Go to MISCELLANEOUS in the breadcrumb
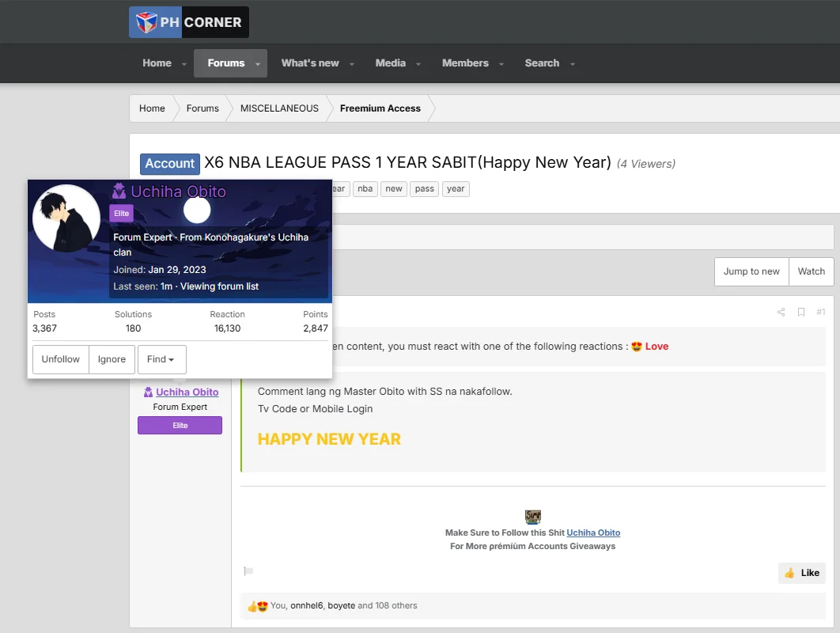Screen dimensions: 840x633 click(279, 108)
